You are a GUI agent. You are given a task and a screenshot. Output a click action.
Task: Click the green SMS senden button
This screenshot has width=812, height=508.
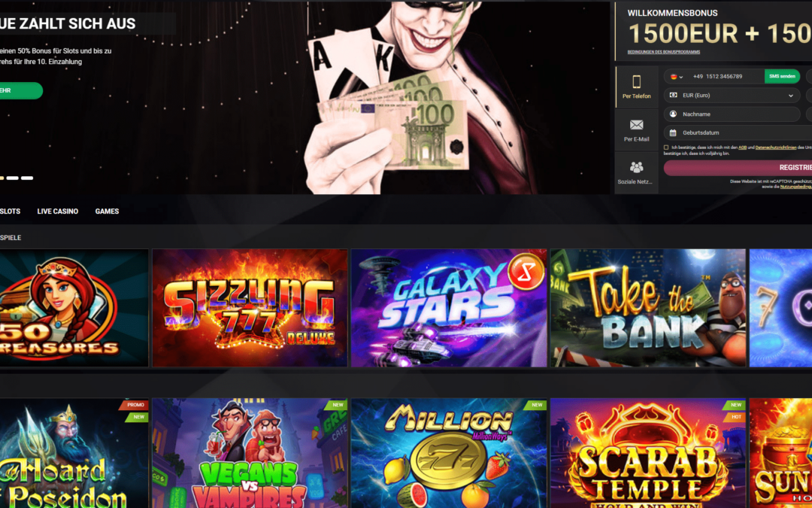[x=782, y=77]
